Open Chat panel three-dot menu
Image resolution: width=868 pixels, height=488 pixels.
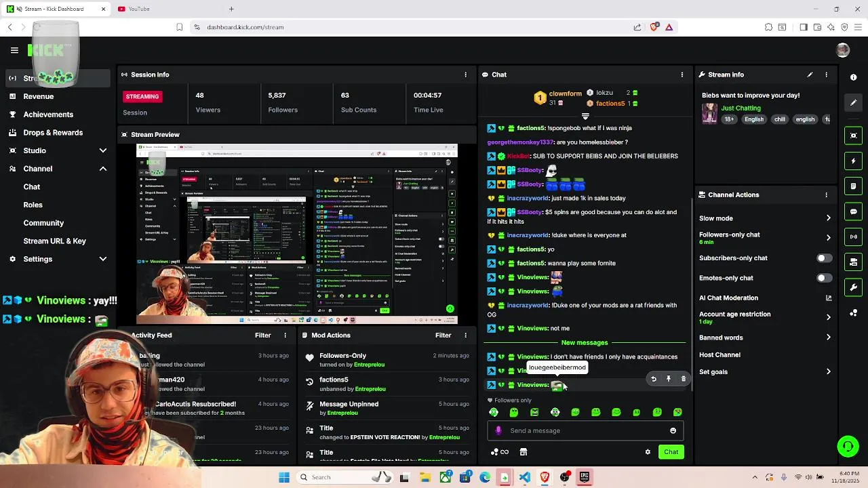[682, 75]
